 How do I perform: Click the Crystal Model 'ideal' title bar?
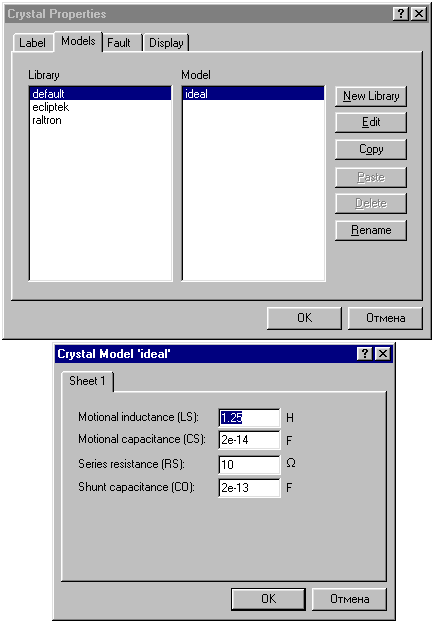coord(224,354)
